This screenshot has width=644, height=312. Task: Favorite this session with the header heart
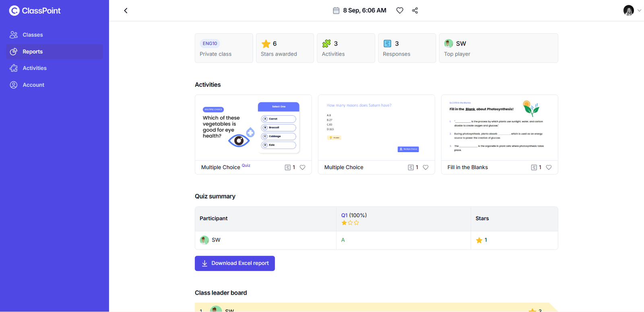400,10
